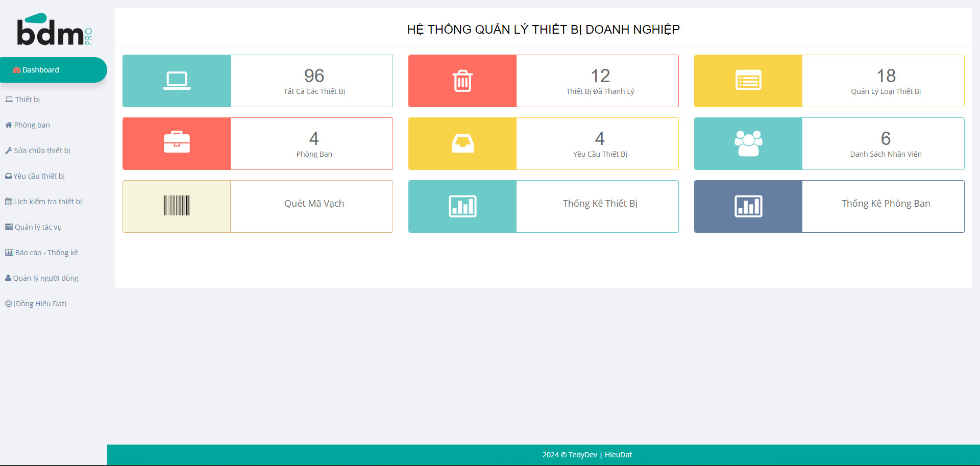980x466 pixels.
Task: Open the Thiết bị sidebar menu
Action: [54, 100]
